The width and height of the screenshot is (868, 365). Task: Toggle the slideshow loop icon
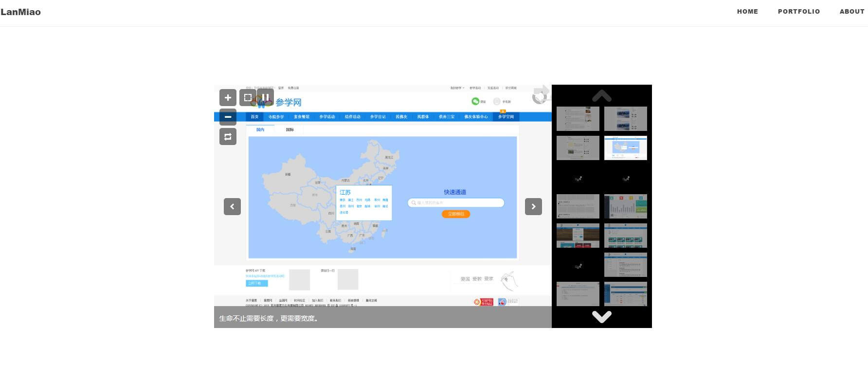click(x=228, y=137)
